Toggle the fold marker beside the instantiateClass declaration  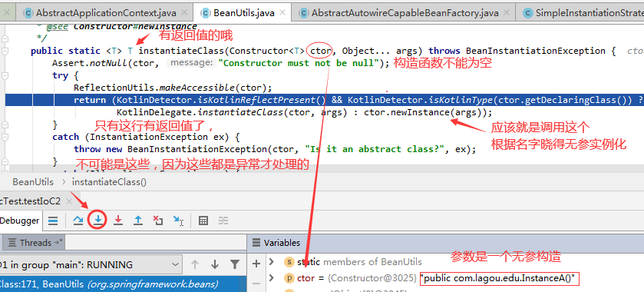[x=5, y=51]
